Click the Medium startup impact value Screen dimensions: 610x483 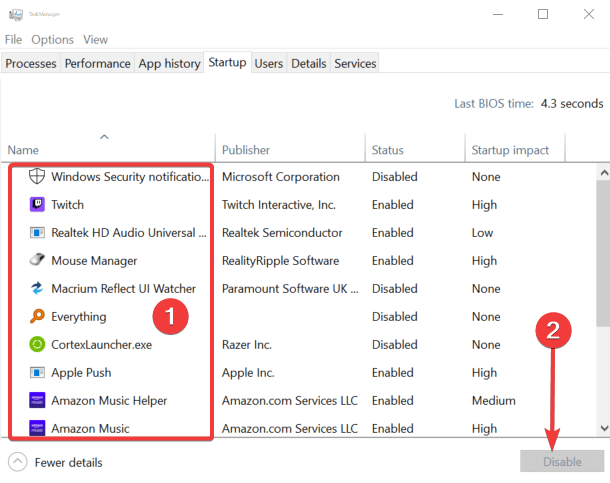(494, 401)
